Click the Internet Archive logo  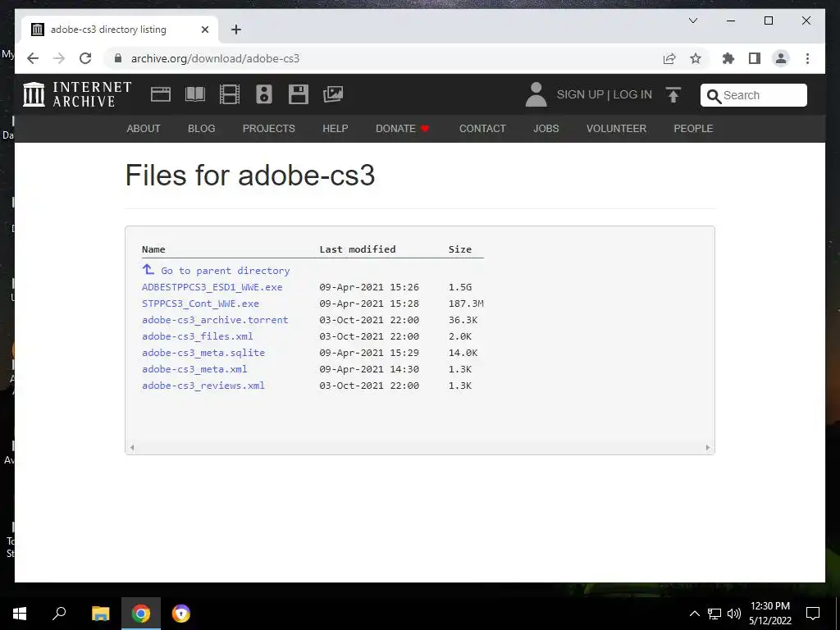coord(77,94)
